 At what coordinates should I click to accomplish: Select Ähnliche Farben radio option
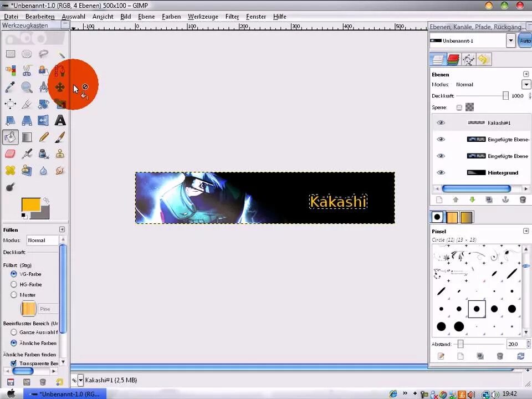tap(13, 343)
